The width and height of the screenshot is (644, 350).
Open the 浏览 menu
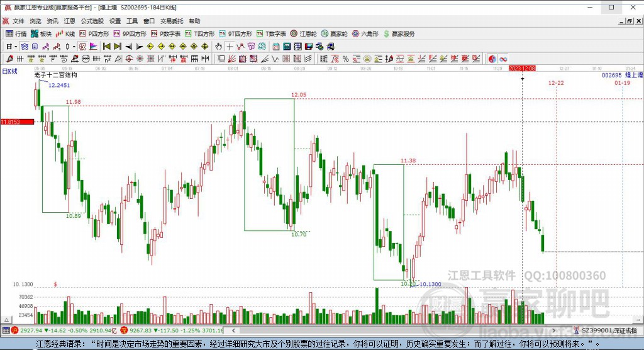(x=35, y=21)
